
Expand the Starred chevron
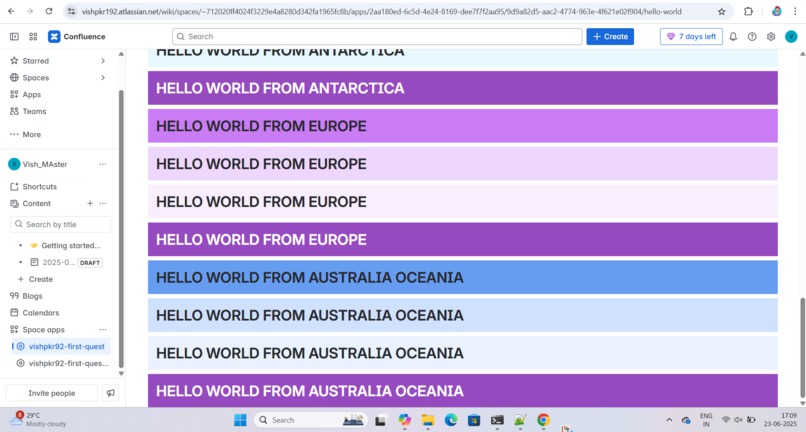[103, 61]
